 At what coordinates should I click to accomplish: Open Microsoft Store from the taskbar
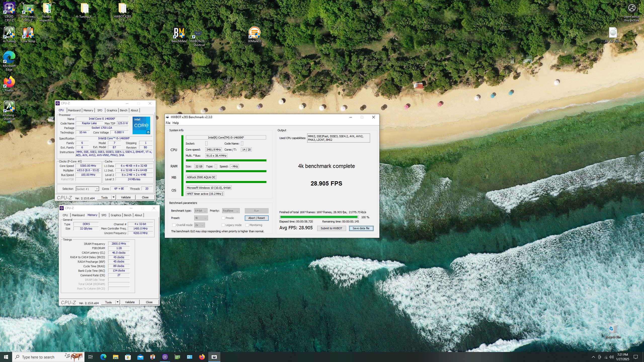tap(128, 357)
